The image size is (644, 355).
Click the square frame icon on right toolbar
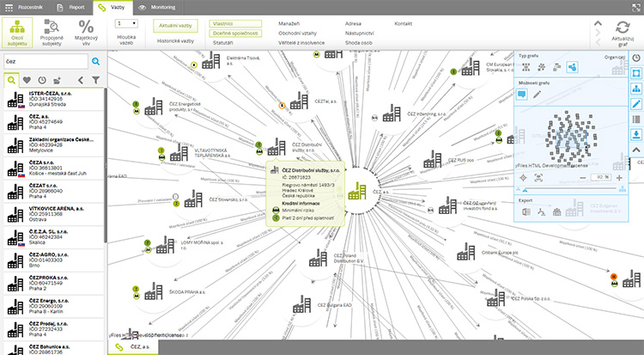[x=636, y=74]
